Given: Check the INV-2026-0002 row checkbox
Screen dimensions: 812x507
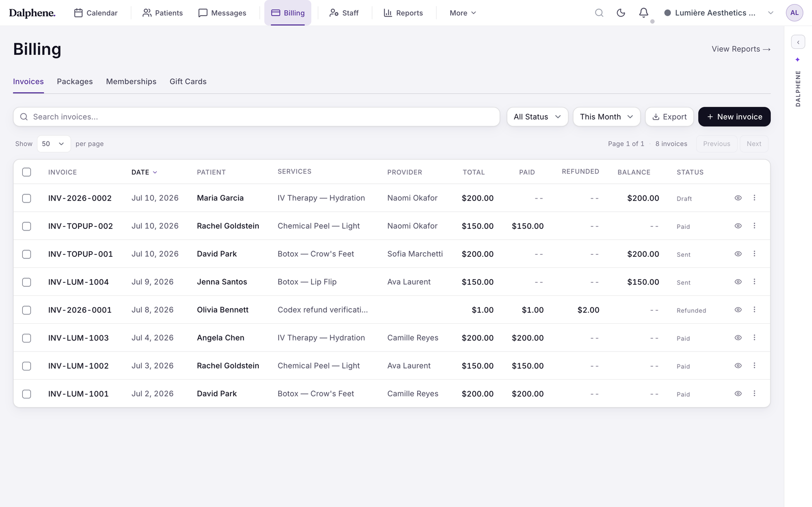Looking at the screenshot, I should click(x=27, y=198).
